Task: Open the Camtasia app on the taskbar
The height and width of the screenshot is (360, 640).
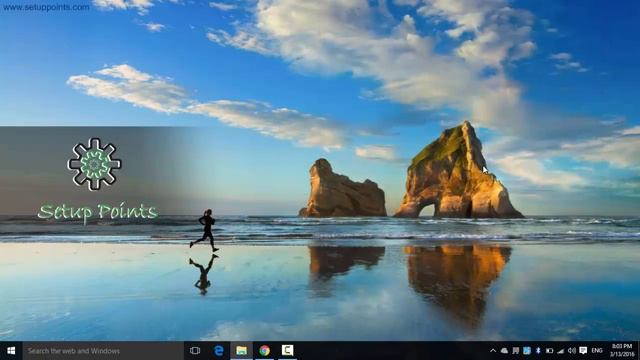Action: click(x=287, y=351)
